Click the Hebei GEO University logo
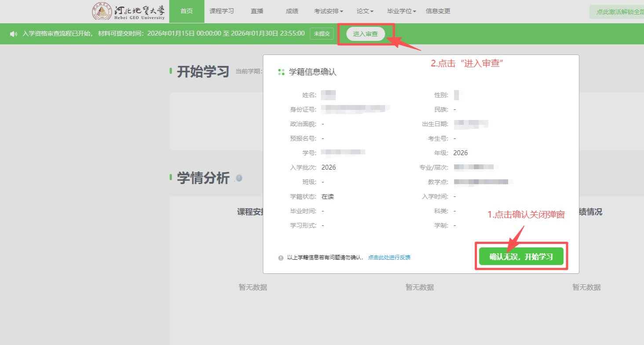 (x=128, y=11)
